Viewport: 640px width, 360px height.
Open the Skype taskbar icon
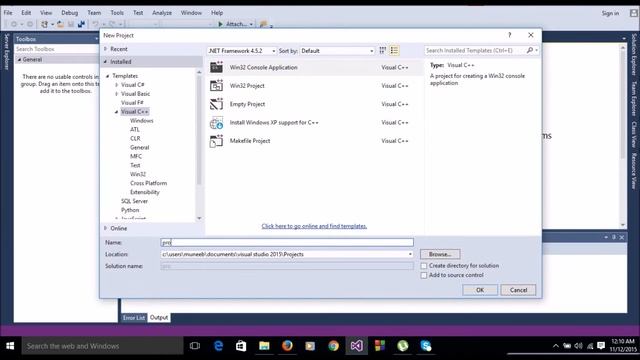click(x=426, y=346)
